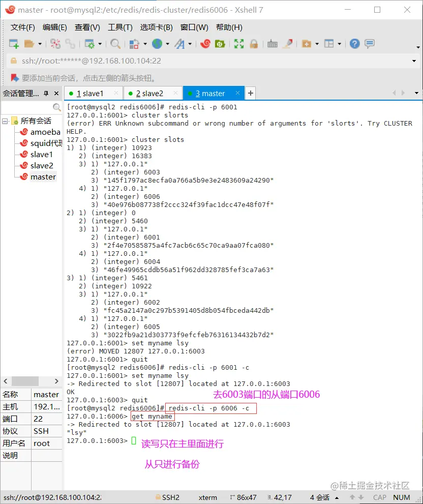Click the highlighter pen toolbar icon

tap(287, 44)
